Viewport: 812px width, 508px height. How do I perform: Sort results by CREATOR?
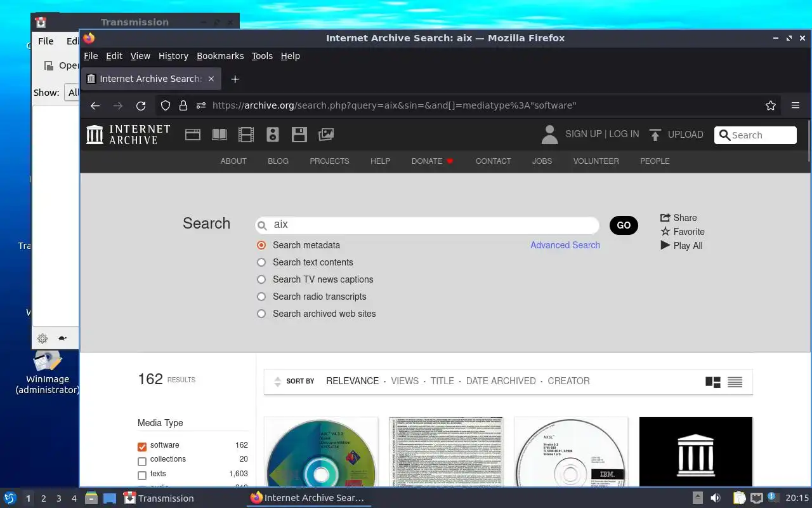click(568, 381)
